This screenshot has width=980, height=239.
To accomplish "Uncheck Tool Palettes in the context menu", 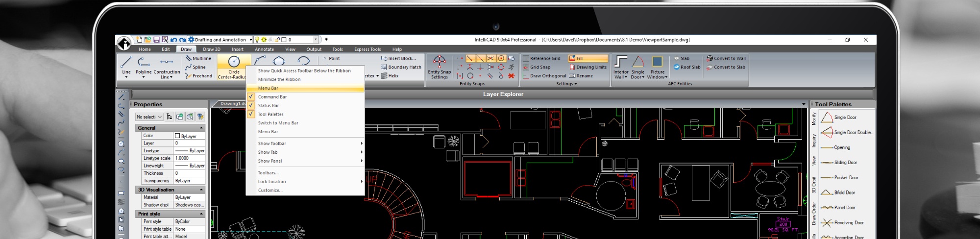I will click(x=305, y=115).
